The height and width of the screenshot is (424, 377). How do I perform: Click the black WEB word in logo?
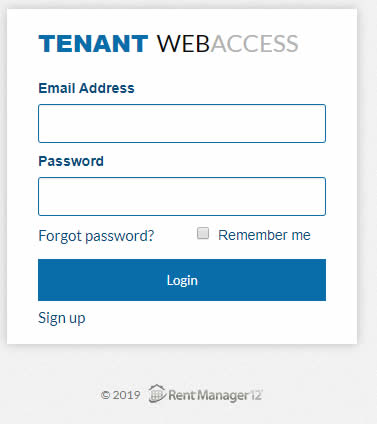coord(183,44)
